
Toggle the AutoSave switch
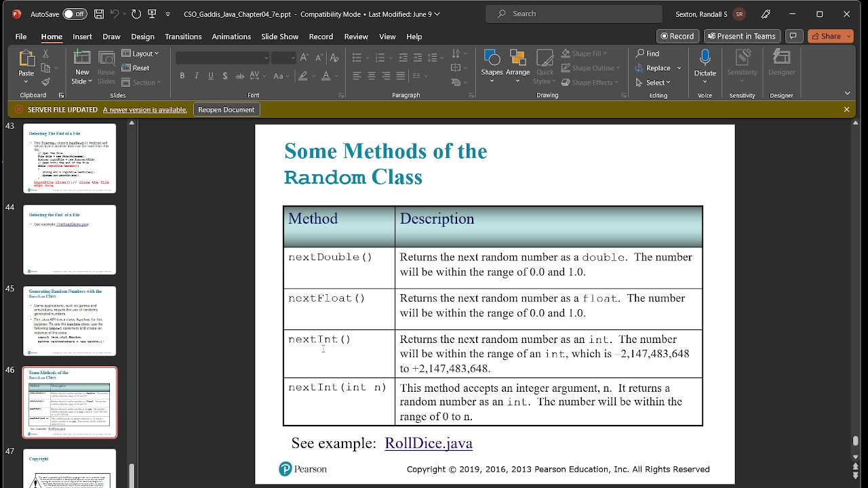coord(75,14)
